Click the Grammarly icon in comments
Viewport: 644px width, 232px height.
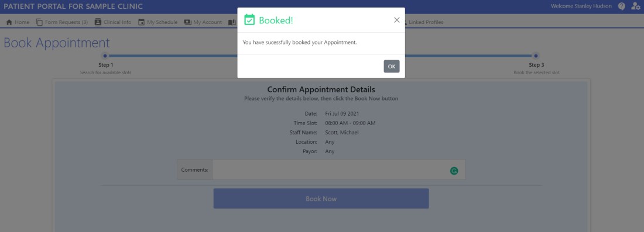pos(454,171)
